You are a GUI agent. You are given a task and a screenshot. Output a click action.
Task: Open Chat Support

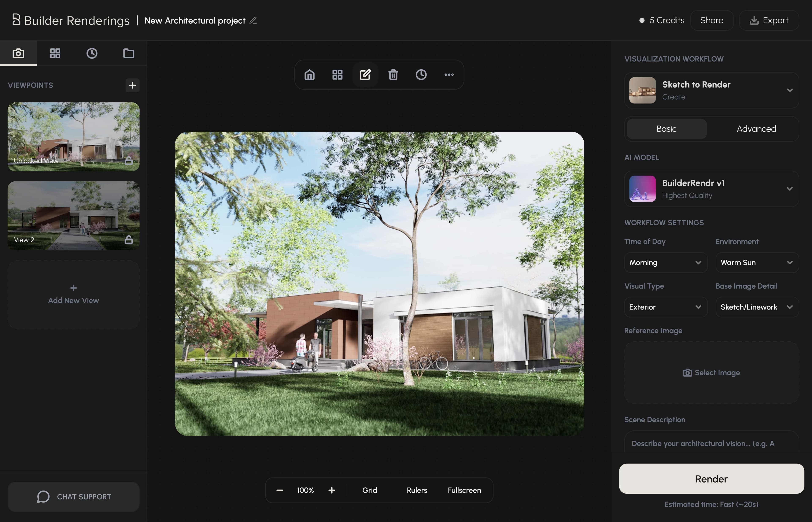(x=73, y=497)
